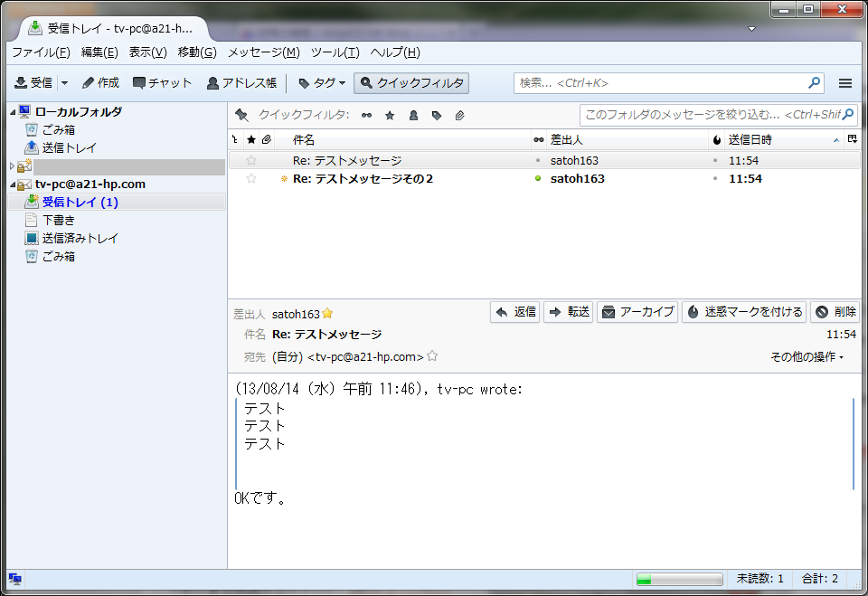Sort messages by 送信日時 column
Screen dimensions: 868x596
[x=784, y=140]
